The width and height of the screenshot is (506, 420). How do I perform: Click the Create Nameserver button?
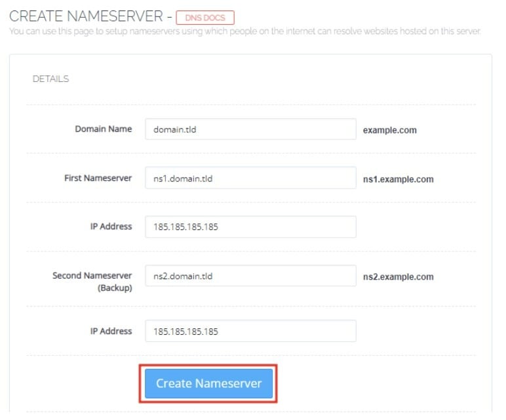coord(208,383)
